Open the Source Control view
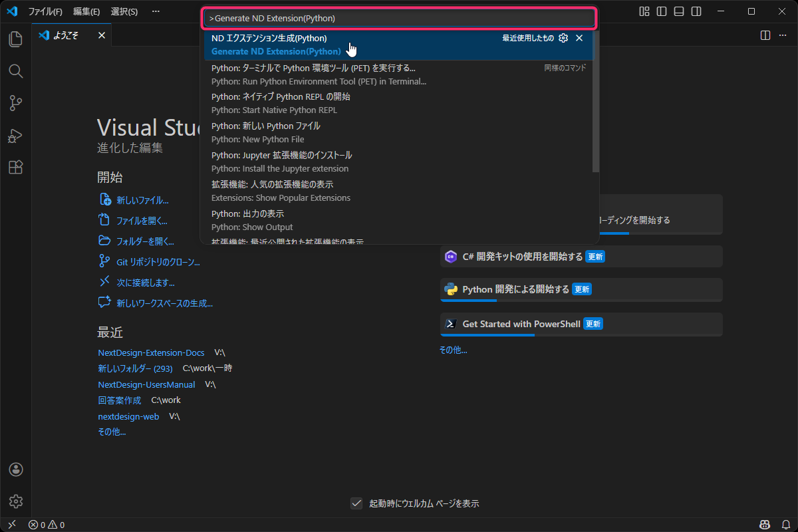Image resolution: width=798 pixels, height=532 pixels. pyautogui.click(x=15, y=103)
